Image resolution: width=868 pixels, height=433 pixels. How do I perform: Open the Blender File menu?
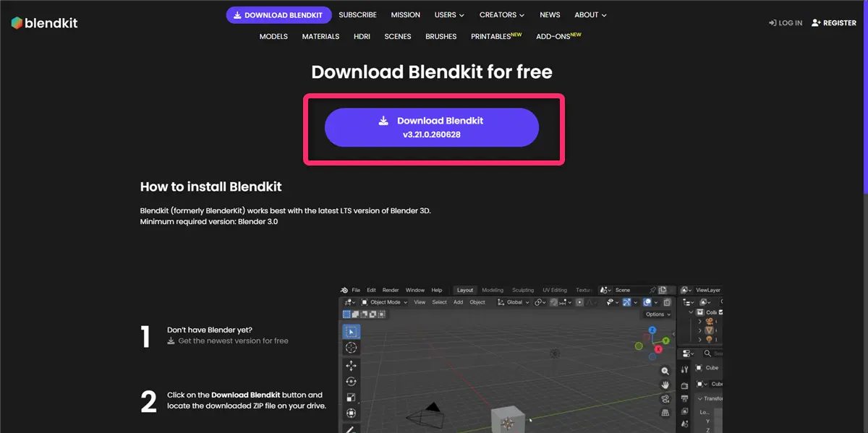(x=356, y=290)
